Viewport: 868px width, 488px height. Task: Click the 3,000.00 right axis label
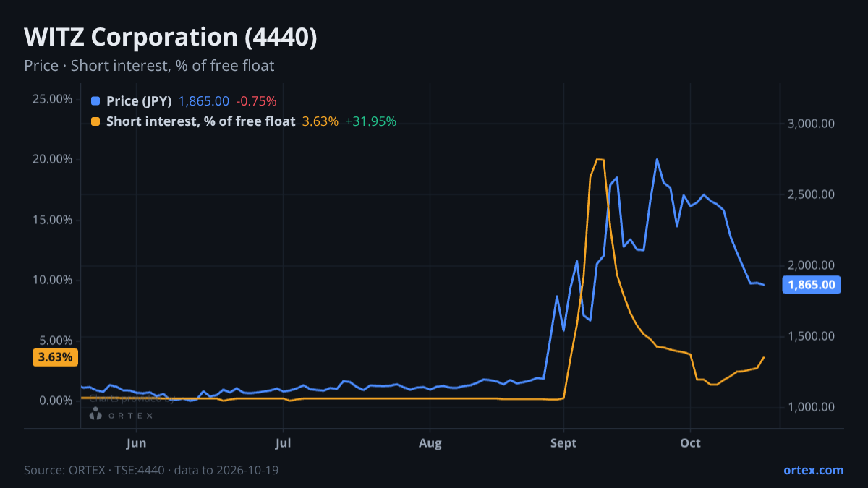(x=812, y=124)
